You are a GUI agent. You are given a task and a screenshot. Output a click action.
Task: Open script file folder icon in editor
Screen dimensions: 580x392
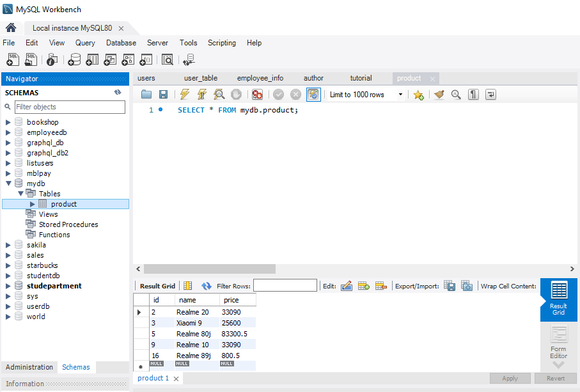[146, 95]
